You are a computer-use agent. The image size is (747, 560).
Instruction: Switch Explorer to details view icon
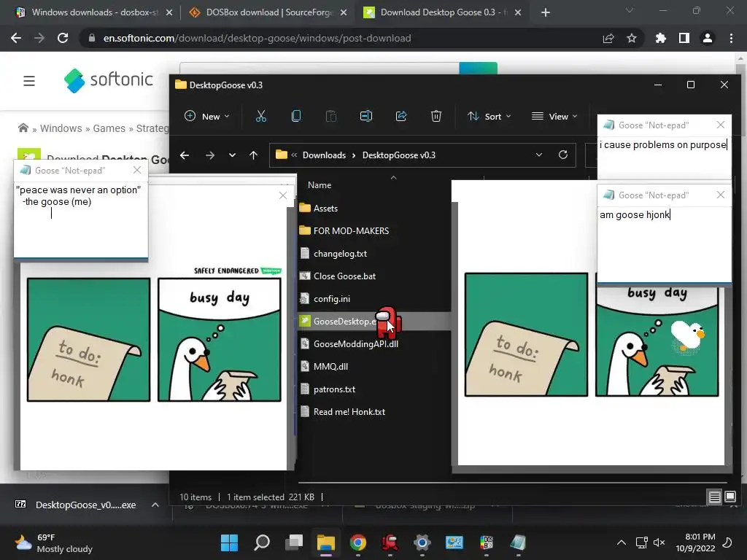715,497
